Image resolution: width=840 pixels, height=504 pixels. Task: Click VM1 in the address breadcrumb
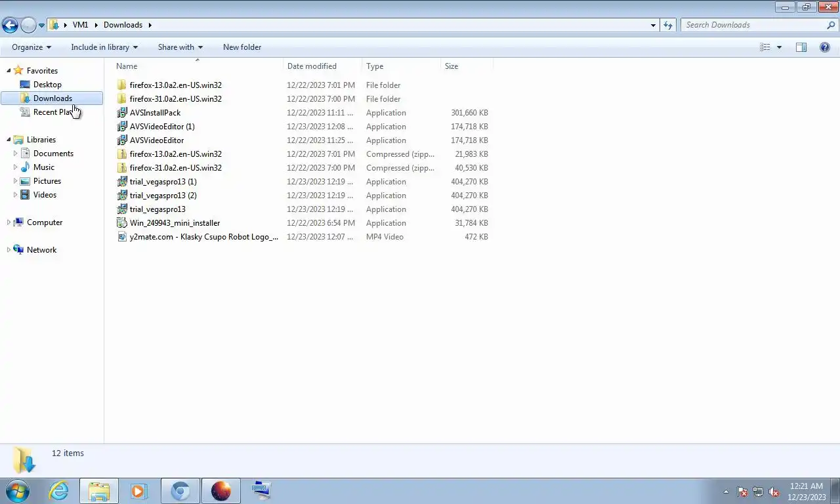point(80,25)
